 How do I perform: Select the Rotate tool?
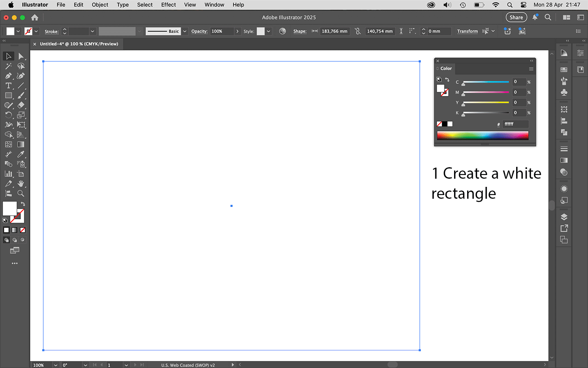pos(8,115)
